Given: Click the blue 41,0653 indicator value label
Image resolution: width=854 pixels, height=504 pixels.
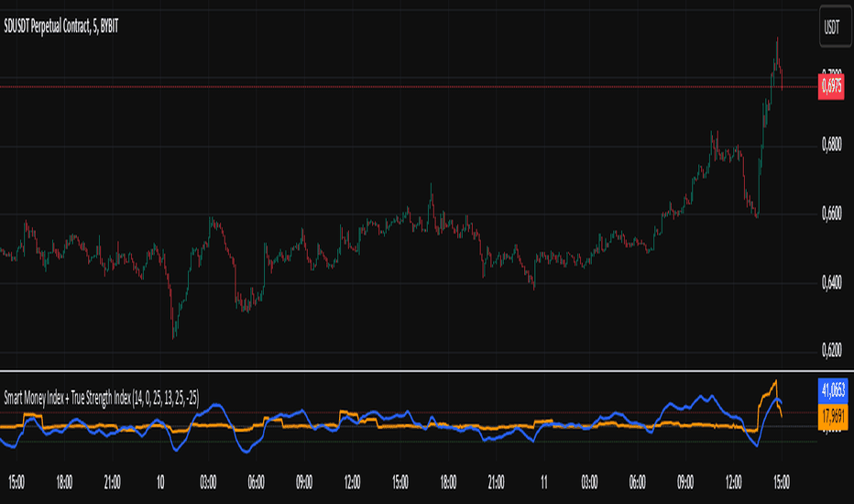Looking at the screenshot, I should pos(833,390).
